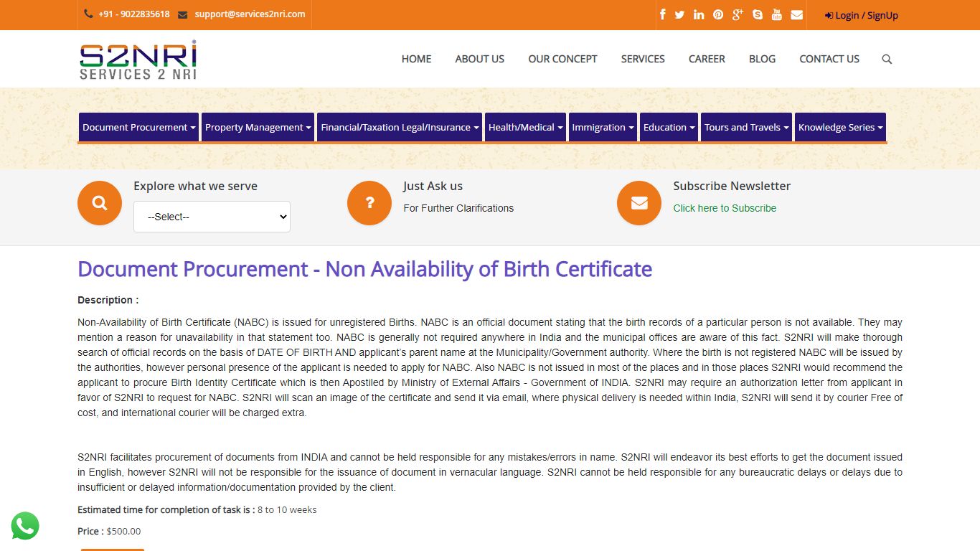Click the Pinterest icon
This screenshot has height=551, width=980.
718,14
